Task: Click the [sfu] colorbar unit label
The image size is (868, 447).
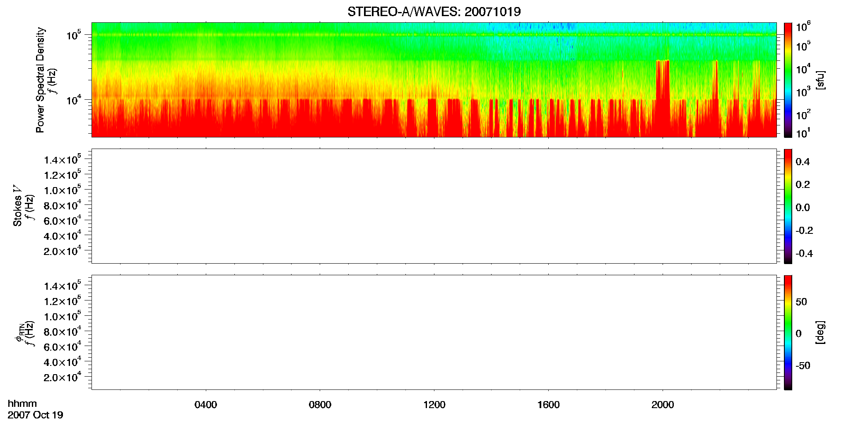Action: click(x=820, y=80)
